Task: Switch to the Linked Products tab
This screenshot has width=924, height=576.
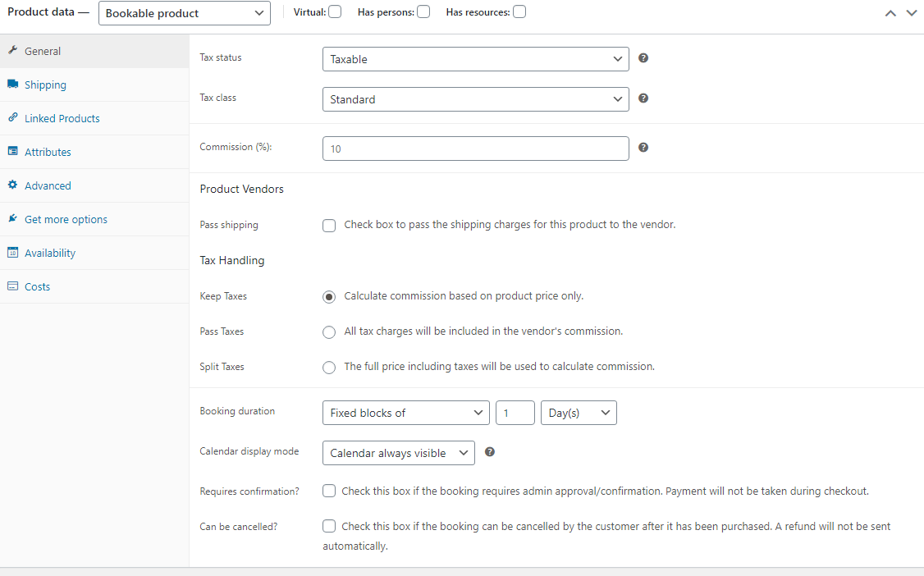Action: (62, 118)
